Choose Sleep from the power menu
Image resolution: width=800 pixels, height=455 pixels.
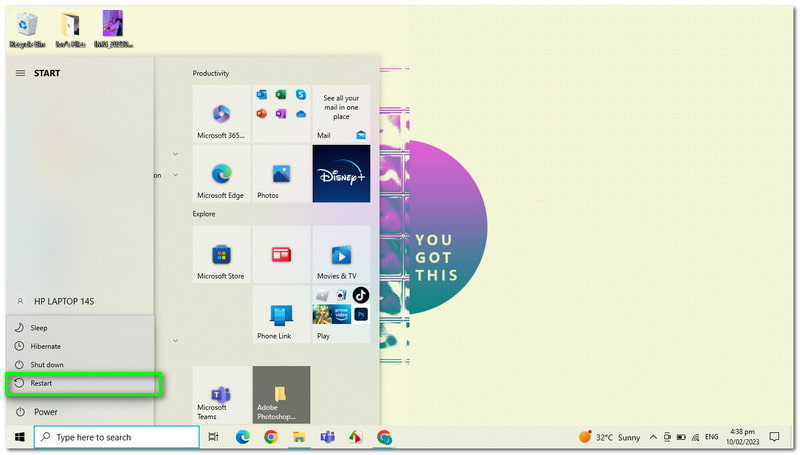click(81, 327)
